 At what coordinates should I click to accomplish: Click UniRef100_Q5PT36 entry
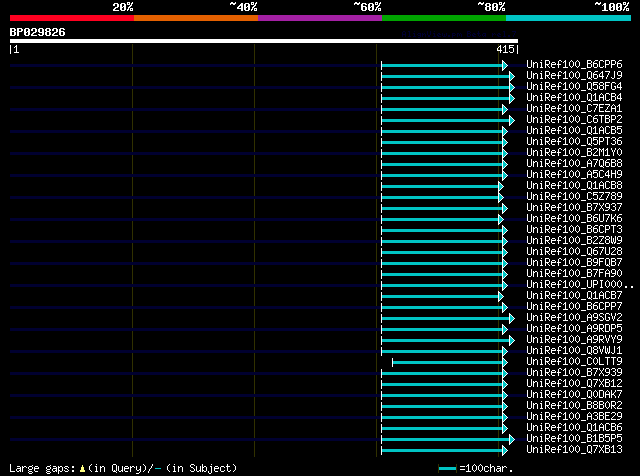pyautogui.click(x=574, y=142)
